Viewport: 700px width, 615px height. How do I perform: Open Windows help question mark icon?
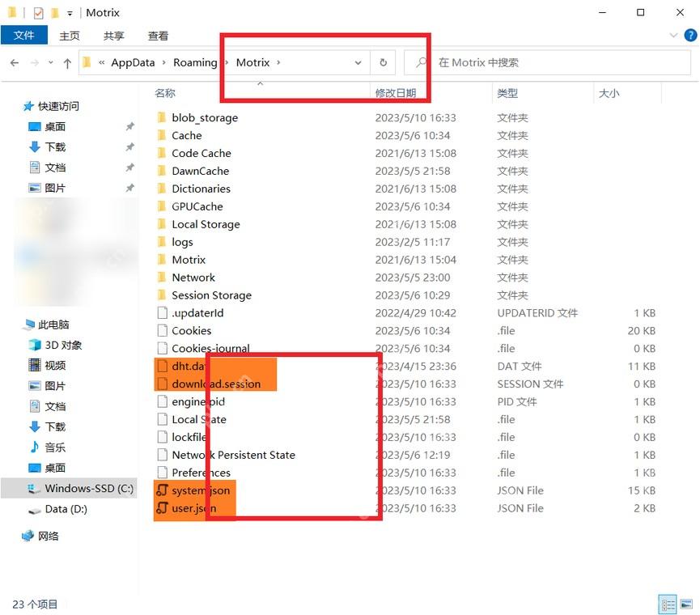click(x=690, y=35)
